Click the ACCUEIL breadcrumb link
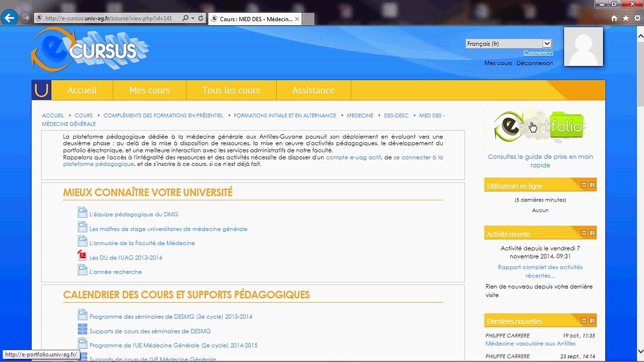644x362 pixels. pos(53,116)
